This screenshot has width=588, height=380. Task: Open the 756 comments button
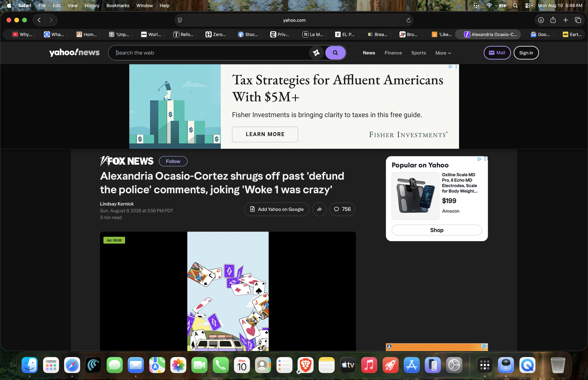coord(342,209)
